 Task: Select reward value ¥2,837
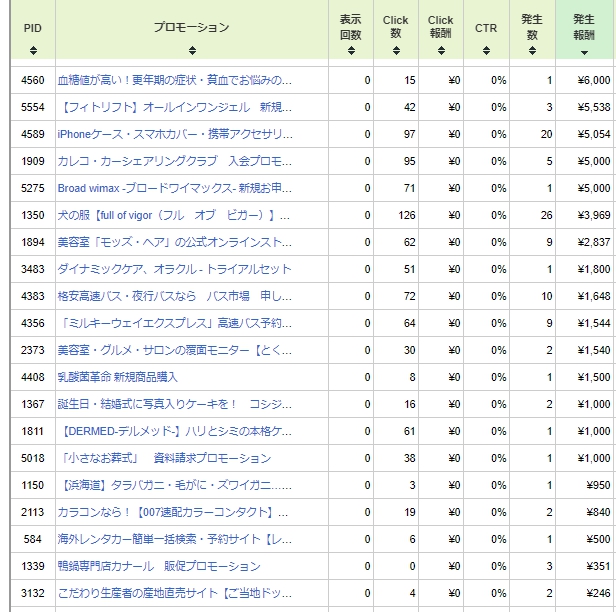tap(594, 242)
